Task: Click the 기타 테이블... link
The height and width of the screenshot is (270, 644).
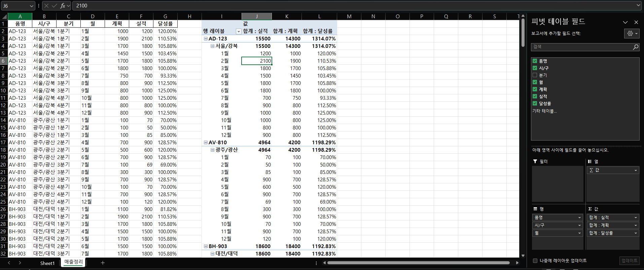Action: [544, 111]
